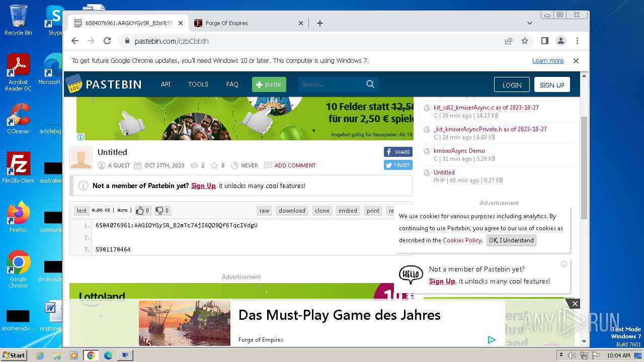Bookmark this page with star icon

(x=525, y=41)
